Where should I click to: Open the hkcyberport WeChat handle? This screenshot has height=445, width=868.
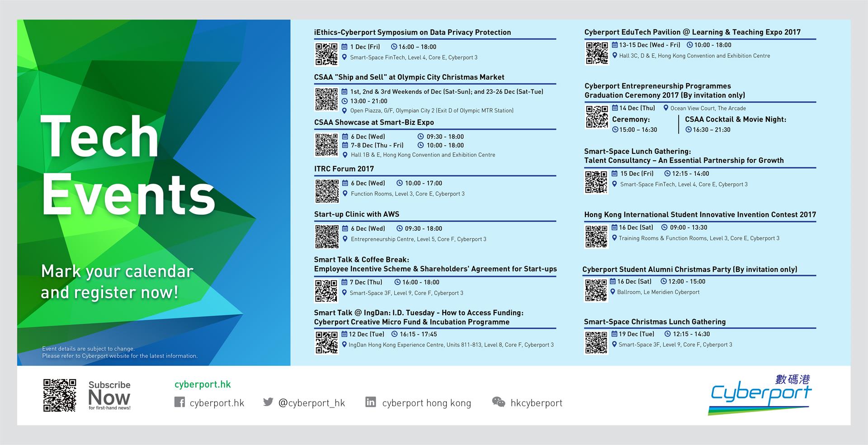[x=537, y=403]
